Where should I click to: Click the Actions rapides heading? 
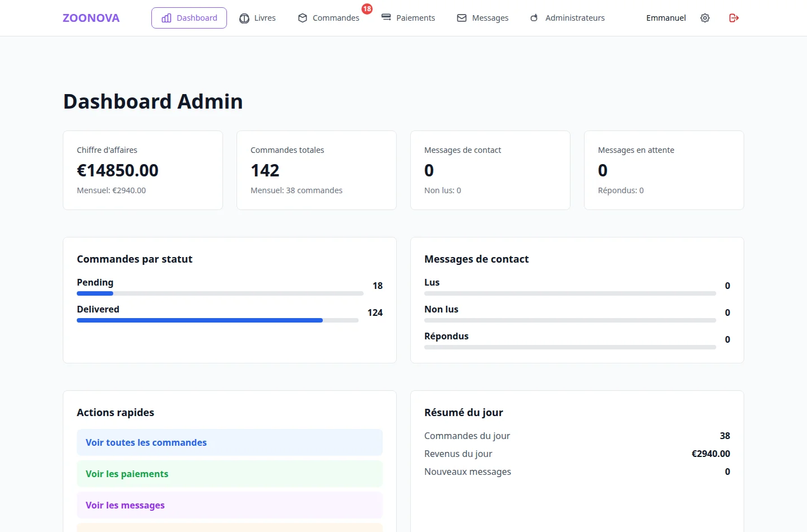[x=115, y=413]
